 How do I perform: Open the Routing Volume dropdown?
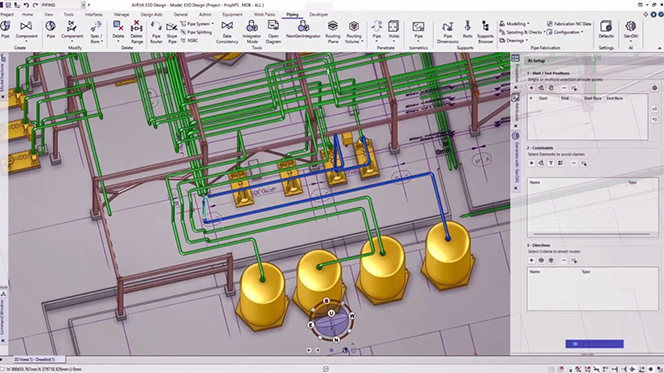pos(354,32)
